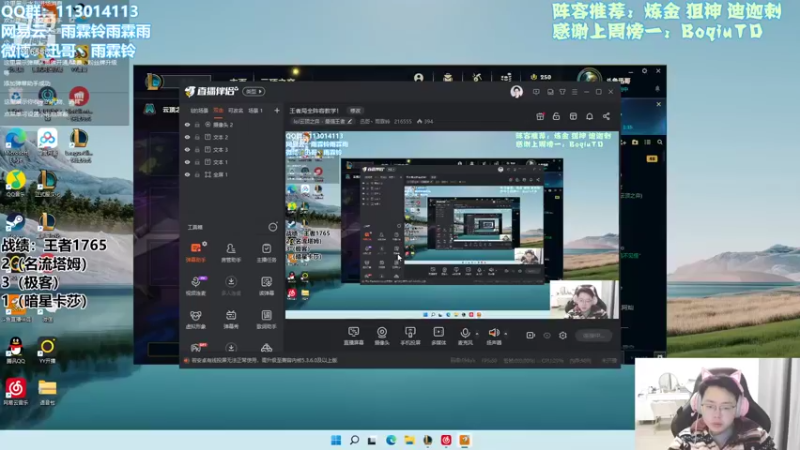Open YY开播 desktop shortcut

[47, 350]
